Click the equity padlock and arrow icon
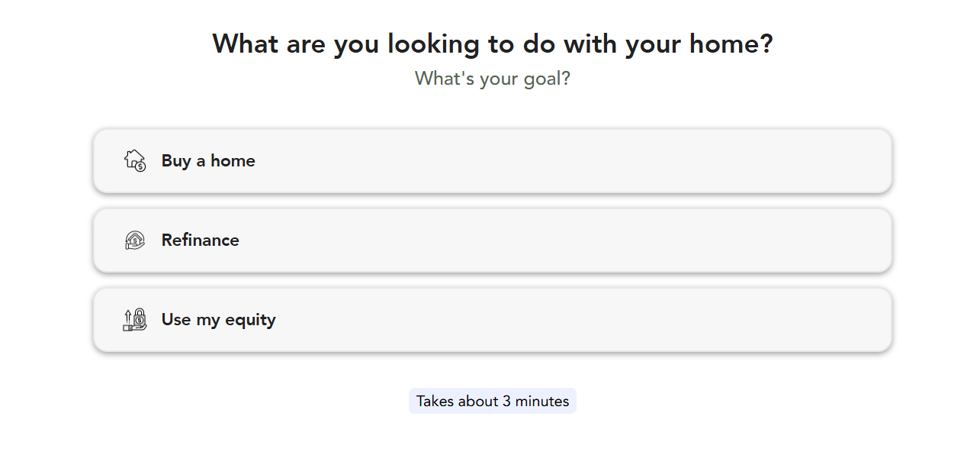This screenshot has height=468, width=980. [134, 319]
